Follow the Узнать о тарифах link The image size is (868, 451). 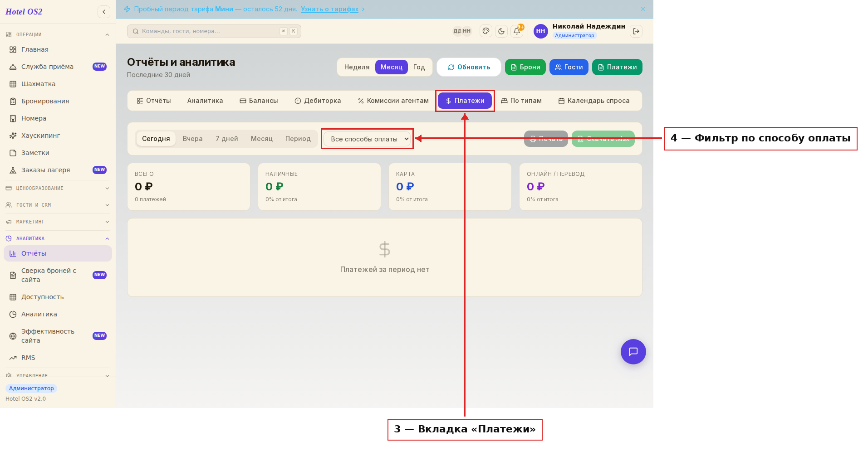coord(330,9)
